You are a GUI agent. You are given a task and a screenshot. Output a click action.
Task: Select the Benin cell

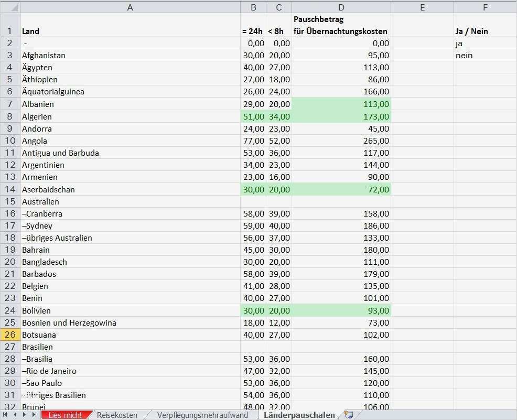pos(130,298)
